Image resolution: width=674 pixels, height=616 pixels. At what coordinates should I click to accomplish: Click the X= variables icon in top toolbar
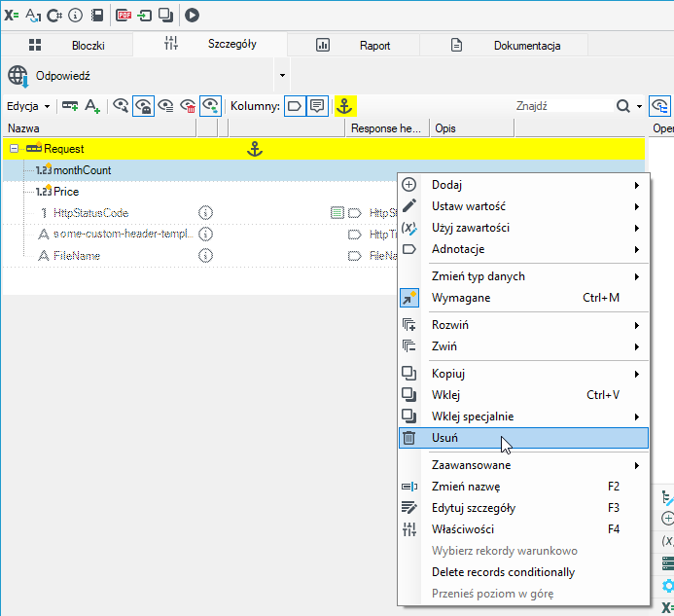tap(11, 16)
